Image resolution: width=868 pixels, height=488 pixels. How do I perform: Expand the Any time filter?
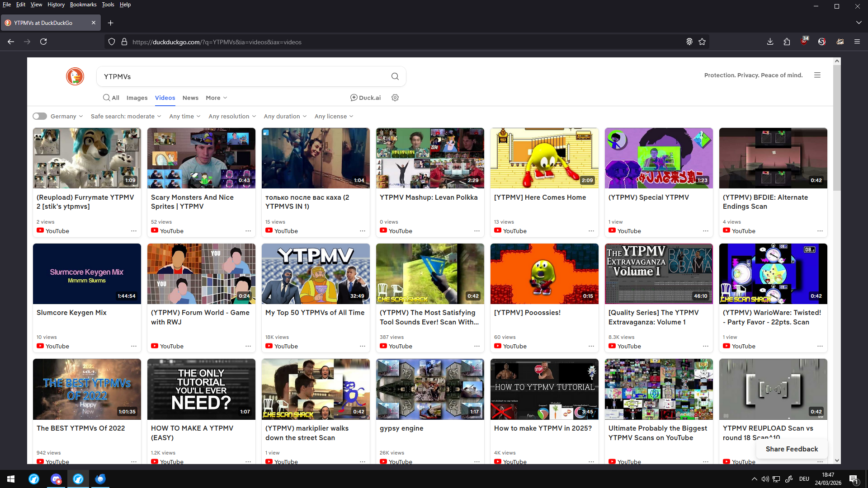[x=185, y=116]
